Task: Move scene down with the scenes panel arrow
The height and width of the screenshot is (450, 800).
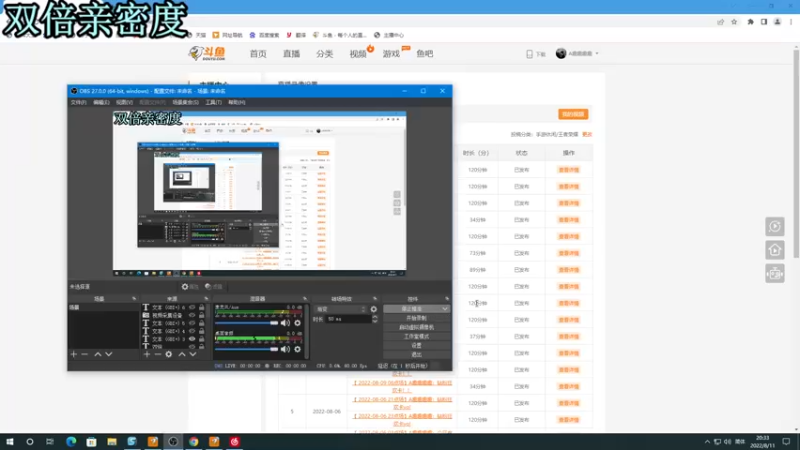Action: point(109,354)
